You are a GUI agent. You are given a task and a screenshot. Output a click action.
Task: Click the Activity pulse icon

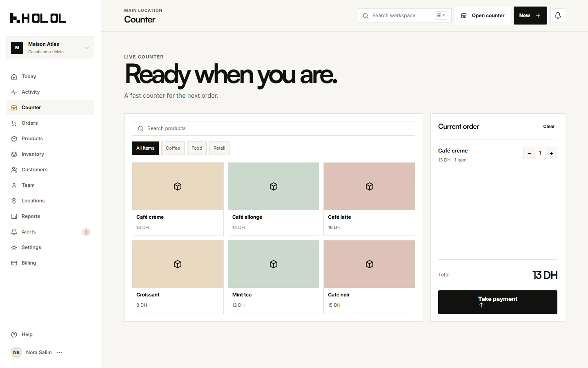(x=14, y=92)
